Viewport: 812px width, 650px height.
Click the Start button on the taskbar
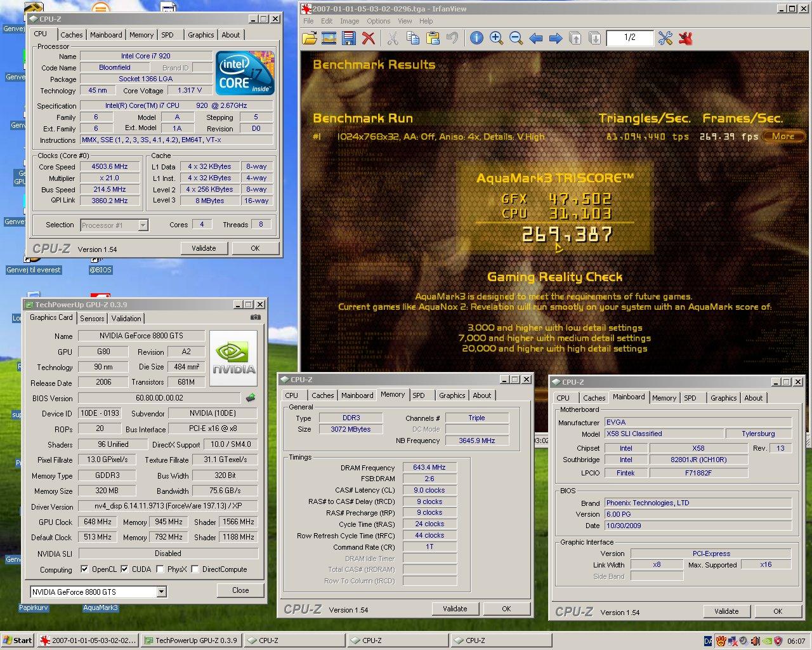[x=18, y=640]
